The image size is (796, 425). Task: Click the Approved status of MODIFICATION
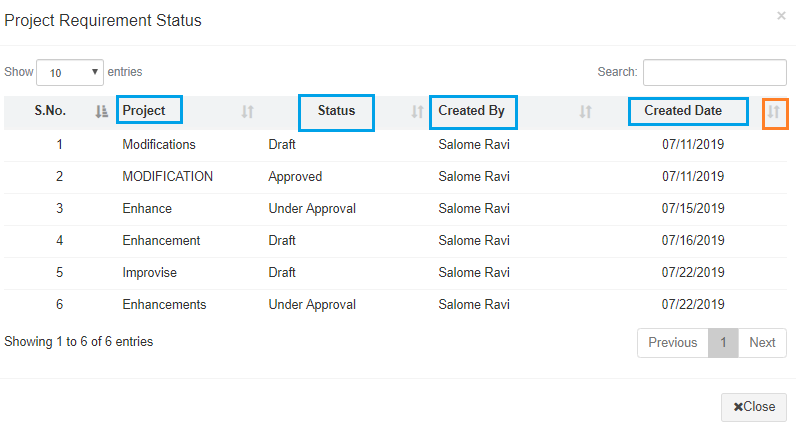click(295, 177)
